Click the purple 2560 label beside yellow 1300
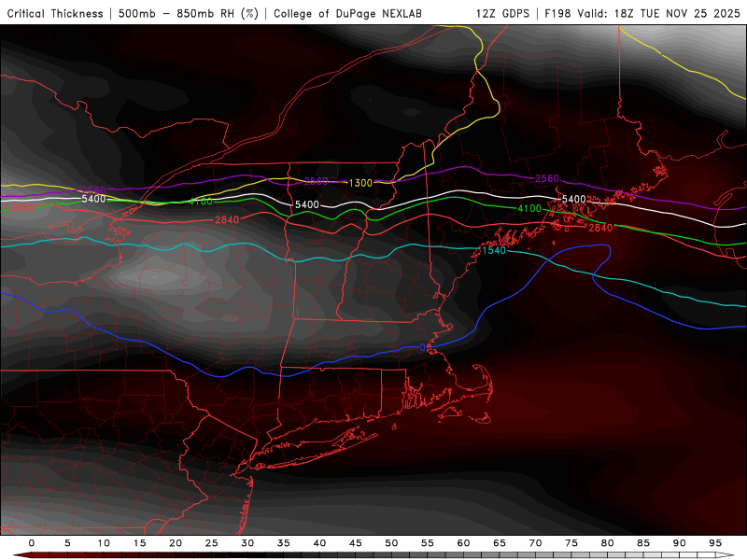This screenshot has height=560, width=747. (316, 181)
